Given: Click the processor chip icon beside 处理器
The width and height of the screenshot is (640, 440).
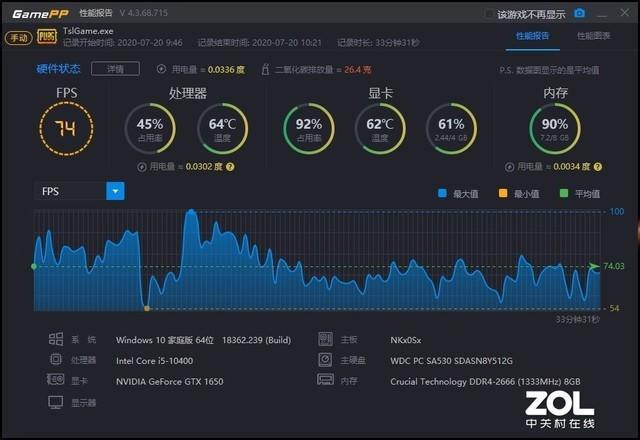Looking at the screenshot, I should click(56, 359).
